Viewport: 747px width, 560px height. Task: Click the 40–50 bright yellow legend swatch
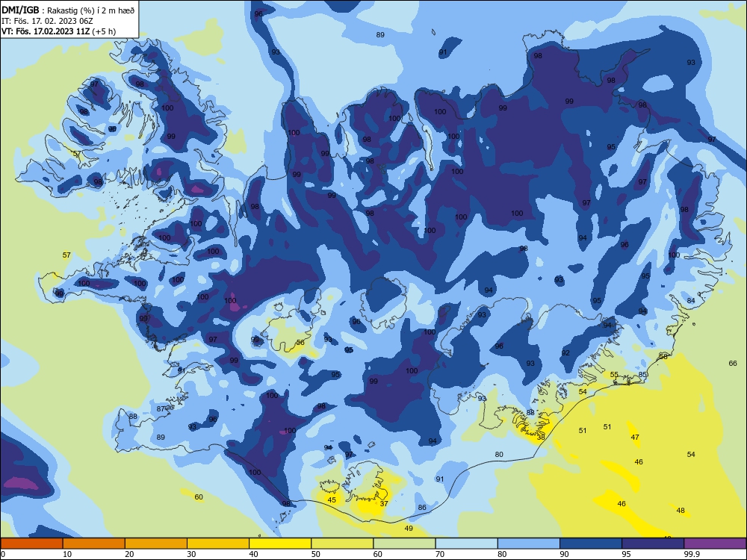[x=280, y=544]
